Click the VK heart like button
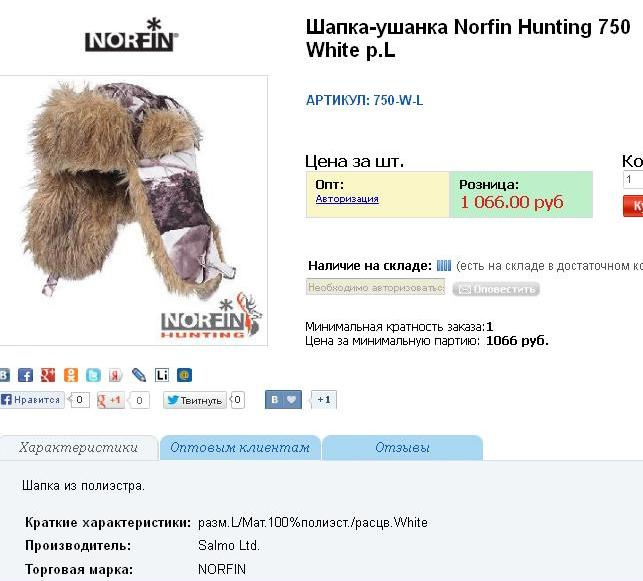The width and height of the screenshot is (643, 581). tap(283, 400)
